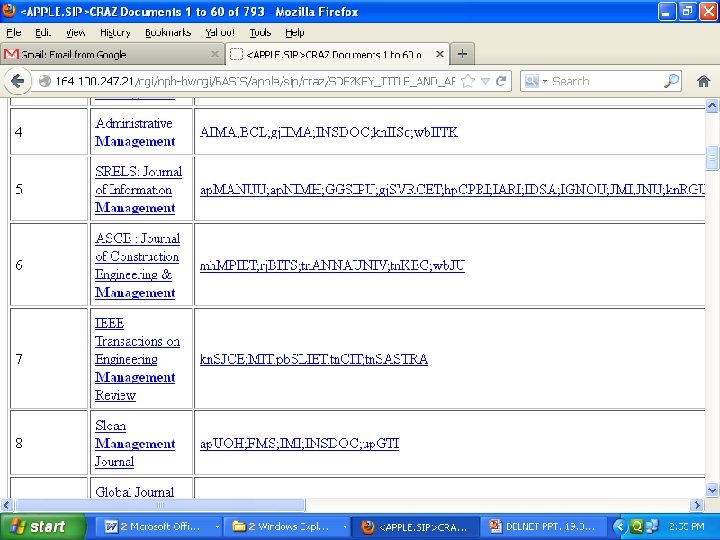Screen dimensions: 720x540
Task: Open the Administrative Management journal link
Action: click(x=135, y=132)
